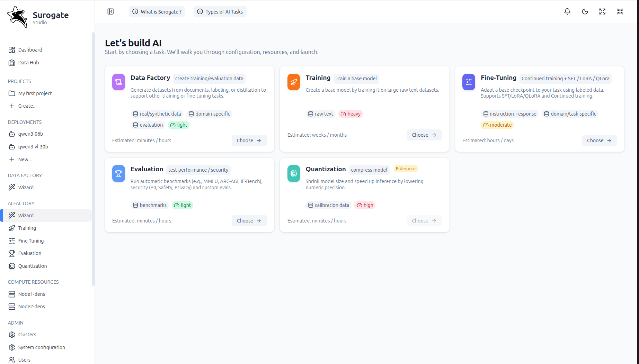Click the Fine-Tuning sliders card icon
Viewport: 639px width, 364px height.
tap(469, 82)
